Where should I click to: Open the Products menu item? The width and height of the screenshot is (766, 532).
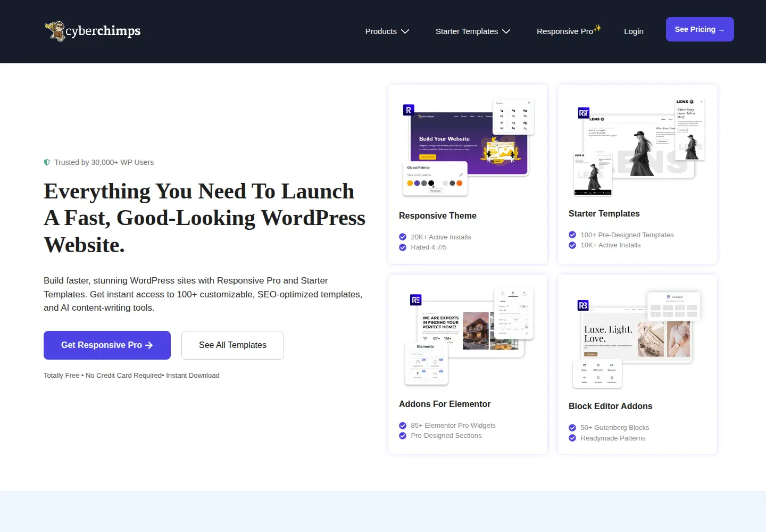(x=381, y=31)
